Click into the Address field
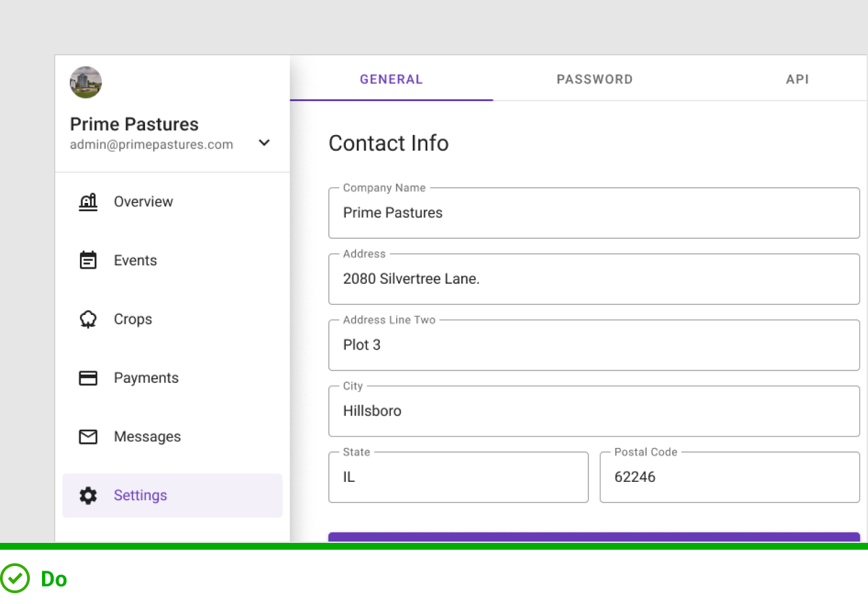Viewport: 868px width, 604px height. pyautogui.click(x=594, y=279)
